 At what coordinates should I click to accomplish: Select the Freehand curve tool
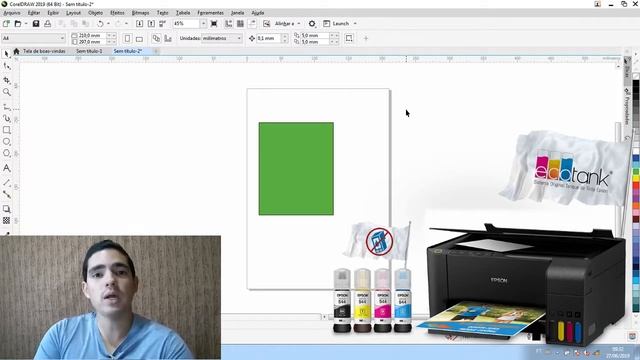pyautogui.click(x=7, y=107)
